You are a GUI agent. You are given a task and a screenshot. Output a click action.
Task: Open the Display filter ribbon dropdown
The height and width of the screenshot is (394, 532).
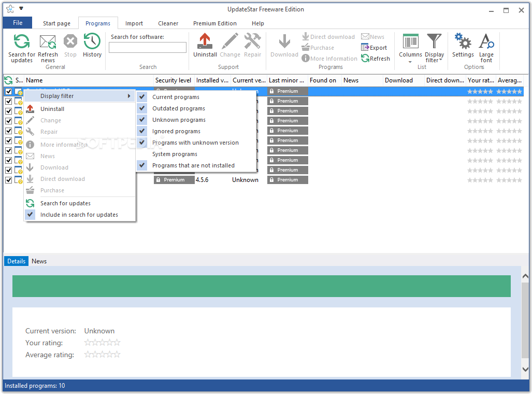434,48
